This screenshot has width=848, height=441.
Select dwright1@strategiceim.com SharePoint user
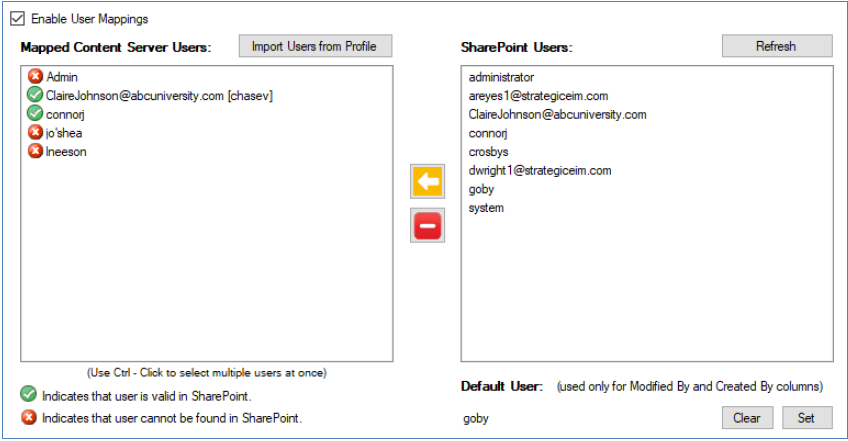tap(540, 171)
